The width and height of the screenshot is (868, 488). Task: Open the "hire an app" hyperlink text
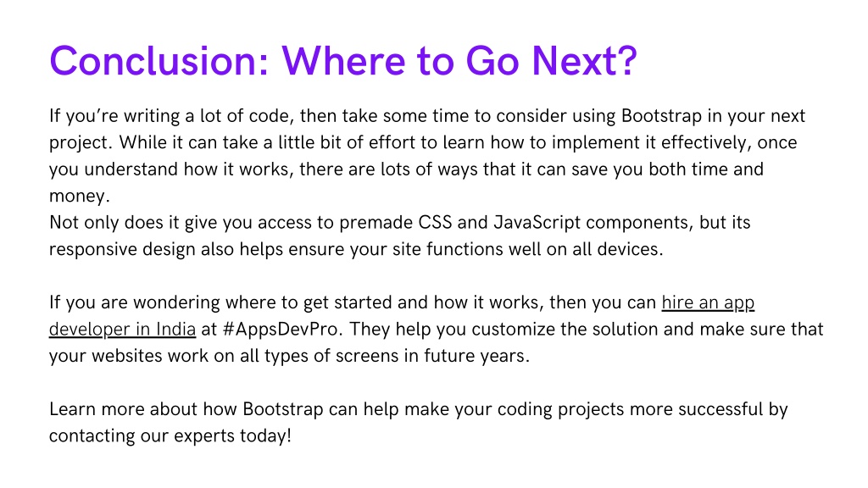708,302
